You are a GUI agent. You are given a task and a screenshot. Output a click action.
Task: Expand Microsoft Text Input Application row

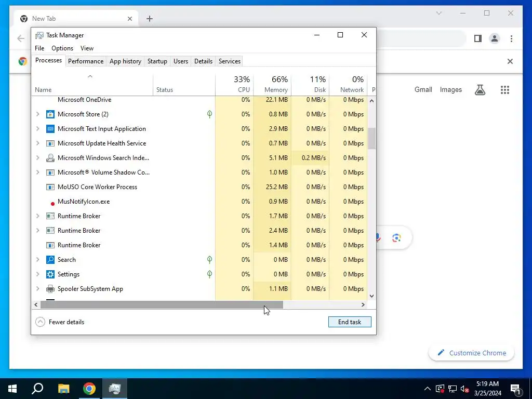click(37, 129)
